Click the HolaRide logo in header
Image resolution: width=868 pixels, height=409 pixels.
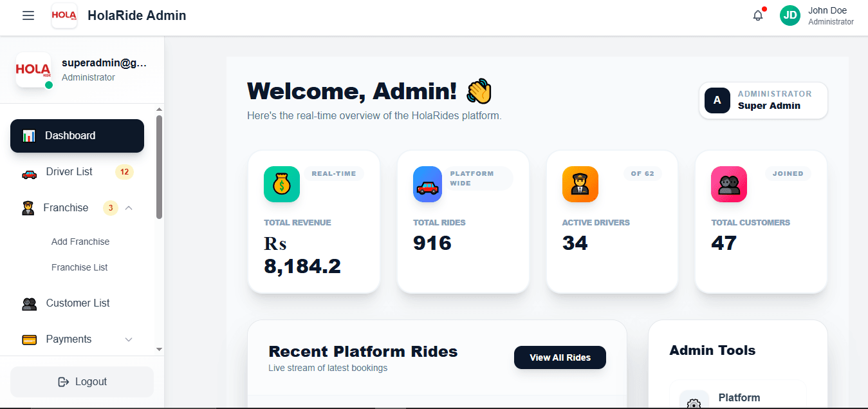[64, 15]
